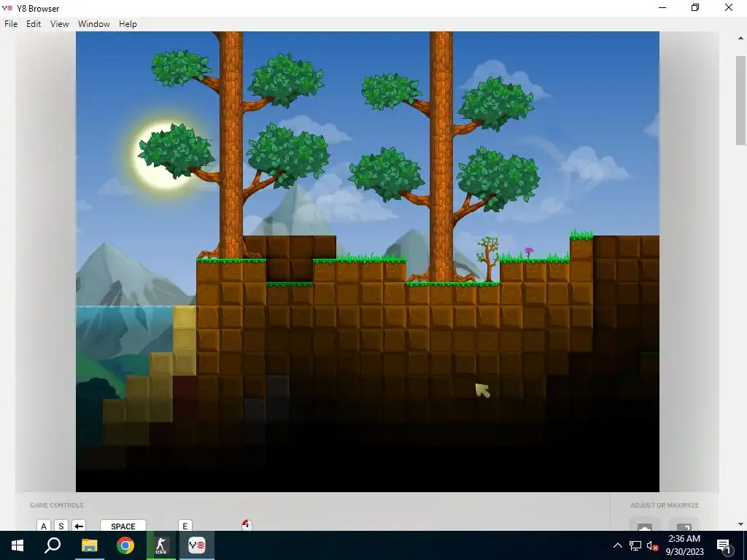Minimize the Y8 Browser window

pyautogui.click(x=662, y=7)
